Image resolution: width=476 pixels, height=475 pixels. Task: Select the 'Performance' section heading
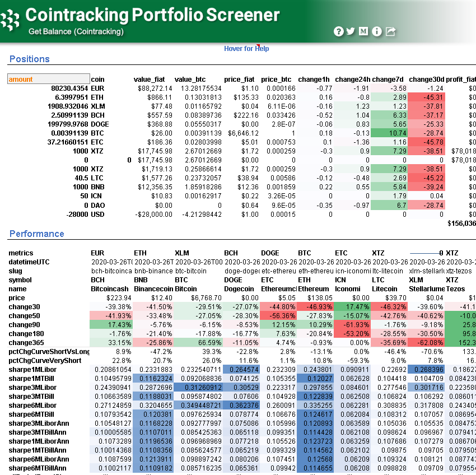[37, 234]
